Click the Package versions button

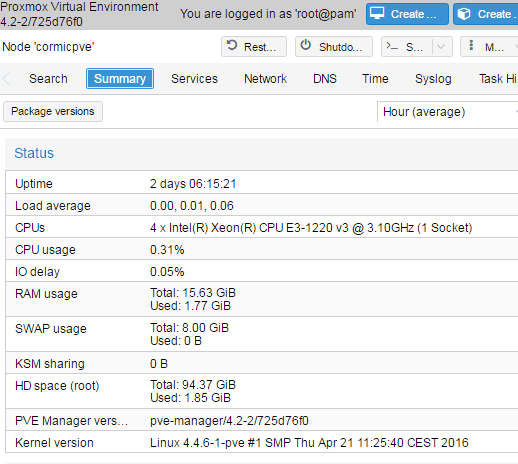click(x=53, y=111)
